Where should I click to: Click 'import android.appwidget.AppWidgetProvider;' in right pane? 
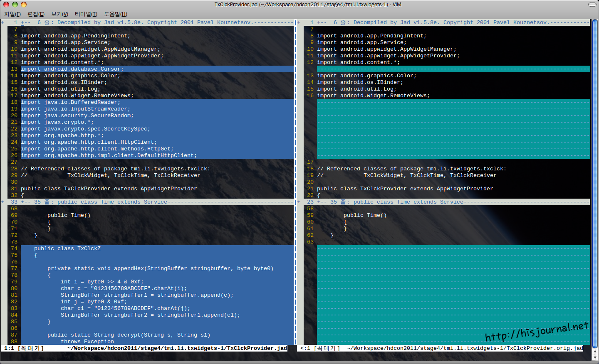(x=389, y=56)
